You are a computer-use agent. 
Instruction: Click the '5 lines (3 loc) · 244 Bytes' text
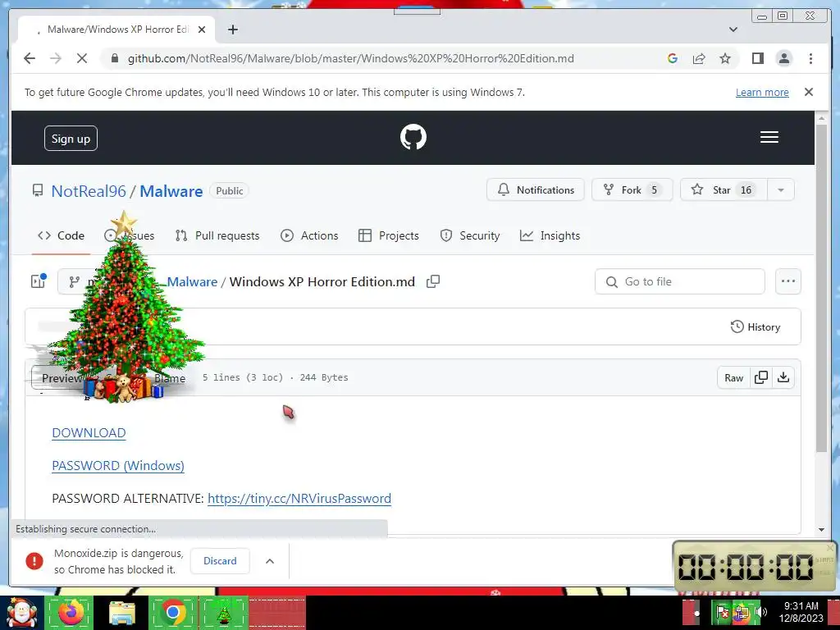[276, 377]
